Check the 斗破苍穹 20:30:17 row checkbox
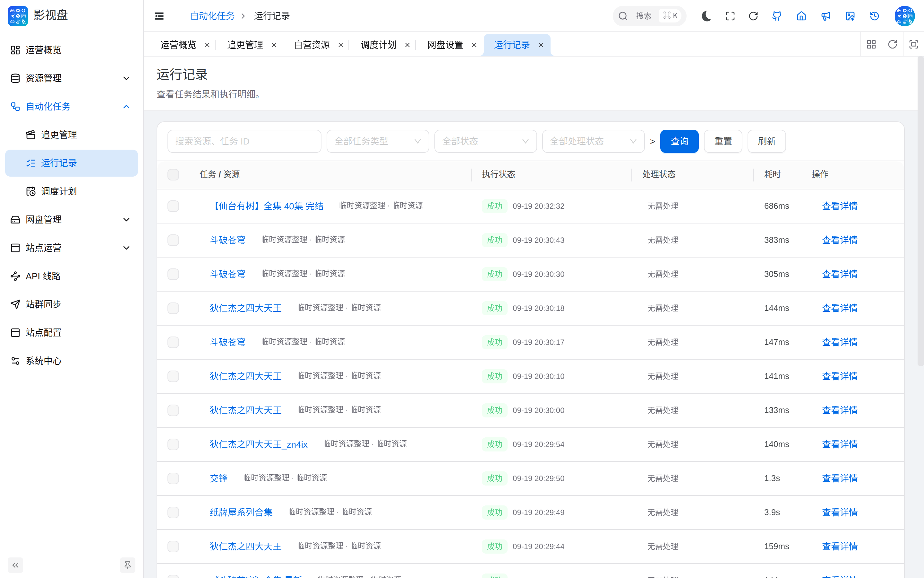924x578 pixels. point(173,342)
